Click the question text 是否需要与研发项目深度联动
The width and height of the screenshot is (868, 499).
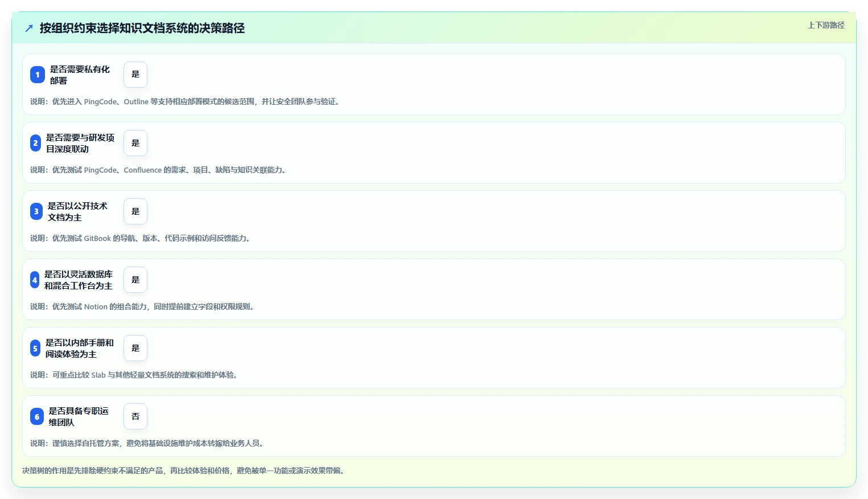[x=80, y=143]
